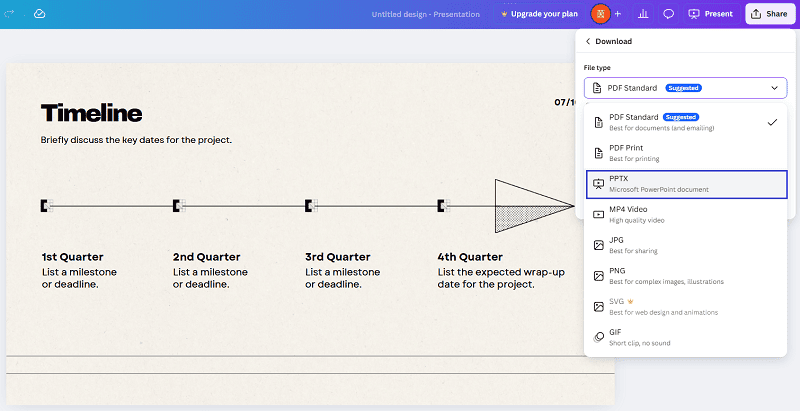
Task: Click the 'expected wrap-up date' text
Action: [501, 278]
